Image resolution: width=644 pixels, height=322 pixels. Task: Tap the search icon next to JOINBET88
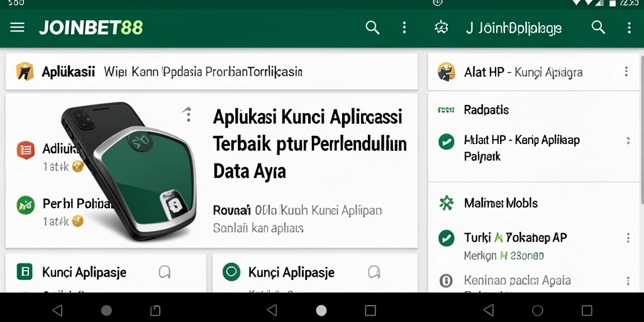[372, 28]
